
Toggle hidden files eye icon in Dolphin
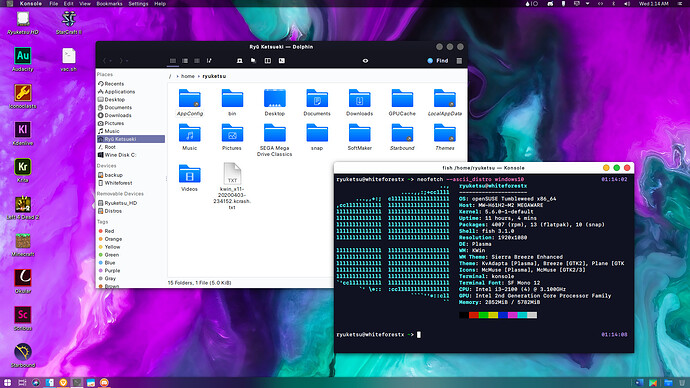click(365, 61)
